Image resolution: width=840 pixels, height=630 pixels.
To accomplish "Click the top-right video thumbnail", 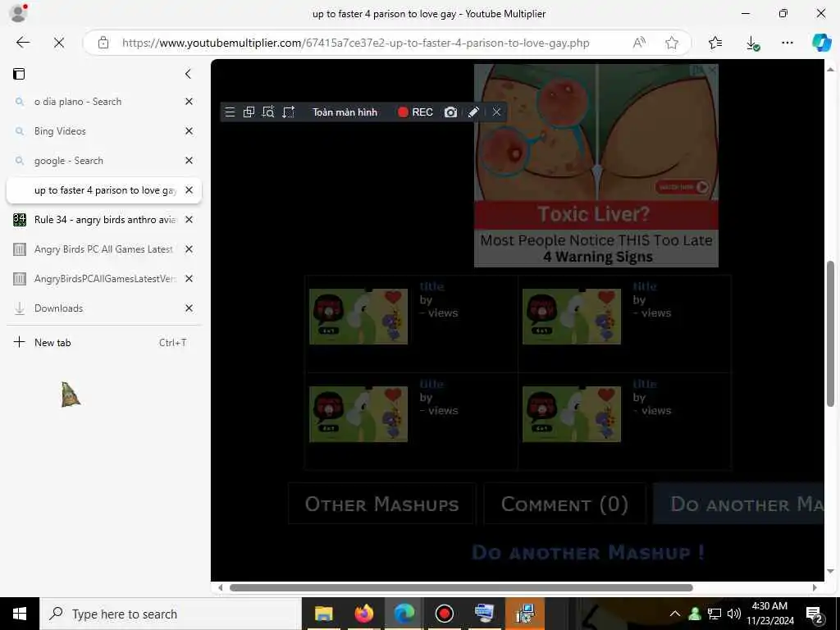I will (x=572, y=317).
